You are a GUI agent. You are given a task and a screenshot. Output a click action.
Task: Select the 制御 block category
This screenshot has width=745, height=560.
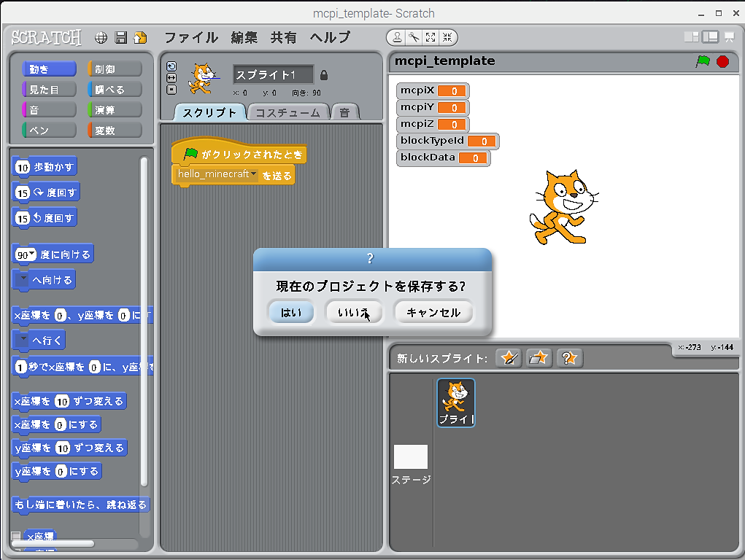[x=115, y=69]
